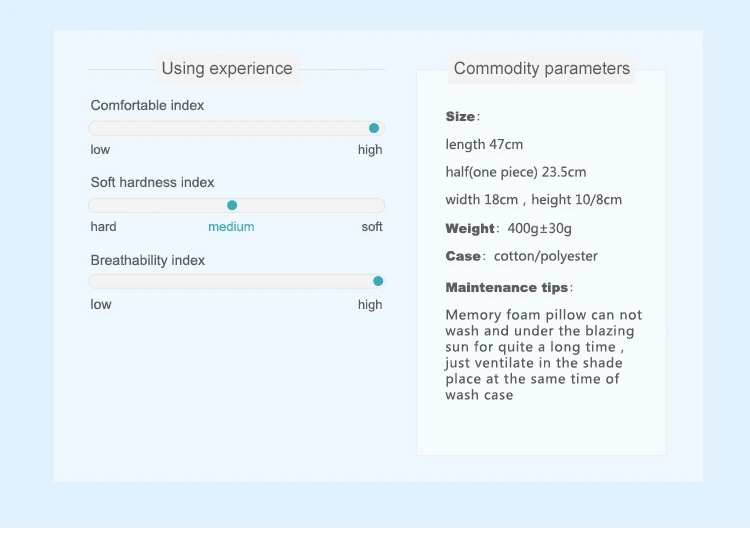Click the 'Soft hardness index' label

coord(152,182)
